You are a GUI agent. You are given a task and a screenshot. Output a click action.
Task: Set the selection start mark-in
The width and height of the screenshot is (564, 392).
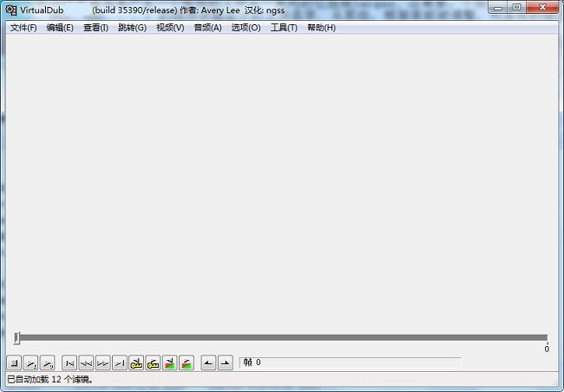point(208,363)
